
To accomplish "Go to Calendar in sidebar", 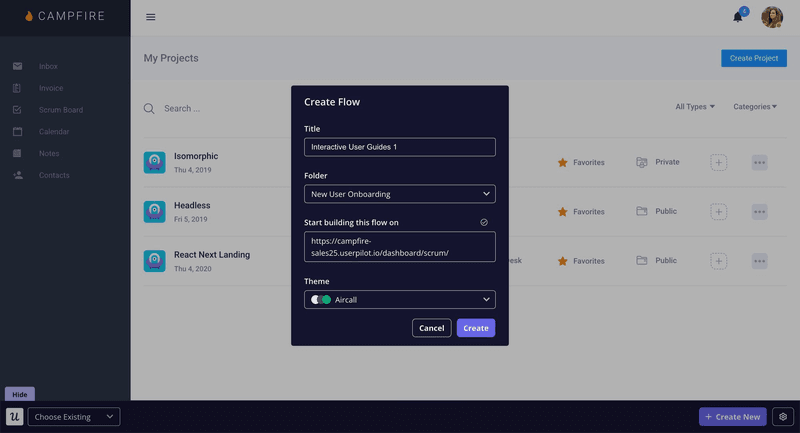I will pyautogui.click(x=54, y=132).
